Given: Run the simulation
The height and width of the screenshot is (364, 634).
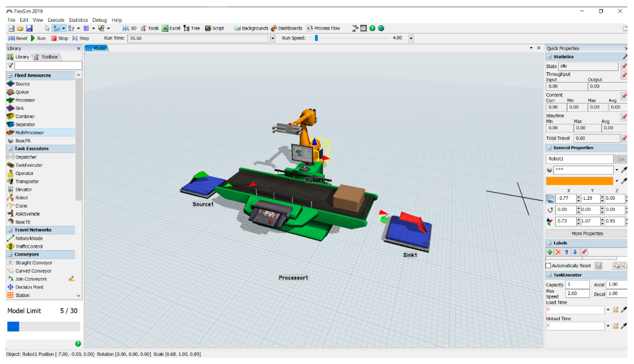Looking at the screenshot, I should [x=38, y=38].
